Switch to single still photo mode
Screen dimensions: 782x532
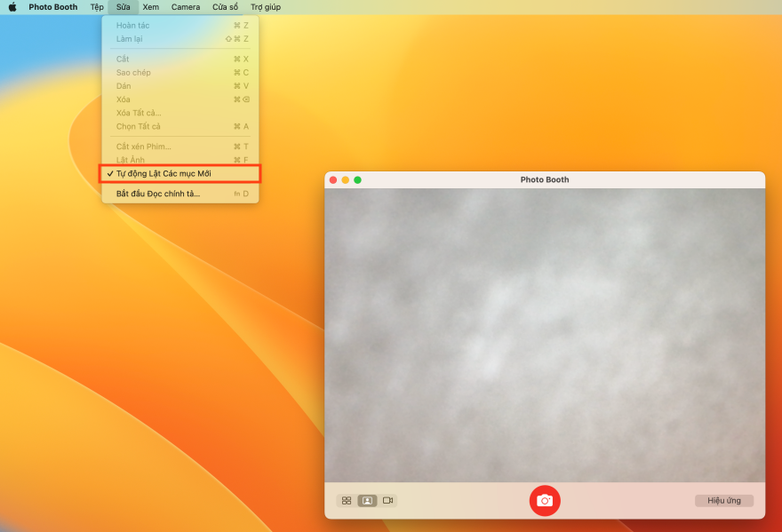(x=367, y=501)
